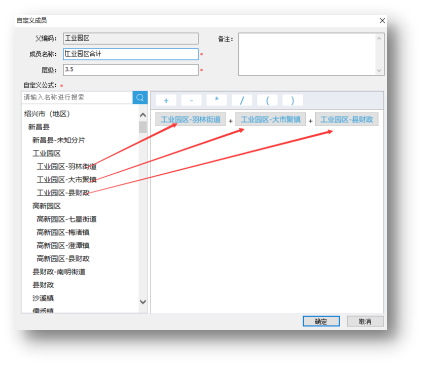
Task: Click the tree scrollbar down arrow
Action: (143, 302)
